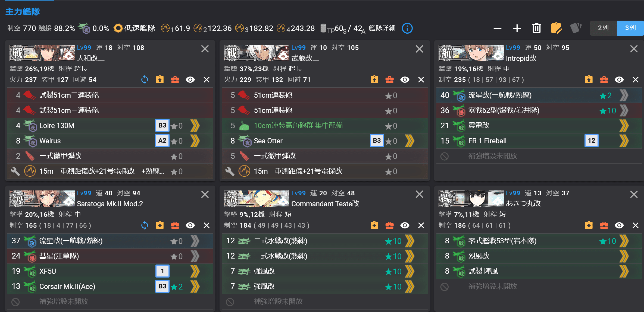The height and width of the screenshot is (312, 644).
Task: Click the ★10 improvement stars on 零戦62型
Action: click(608, 110)
